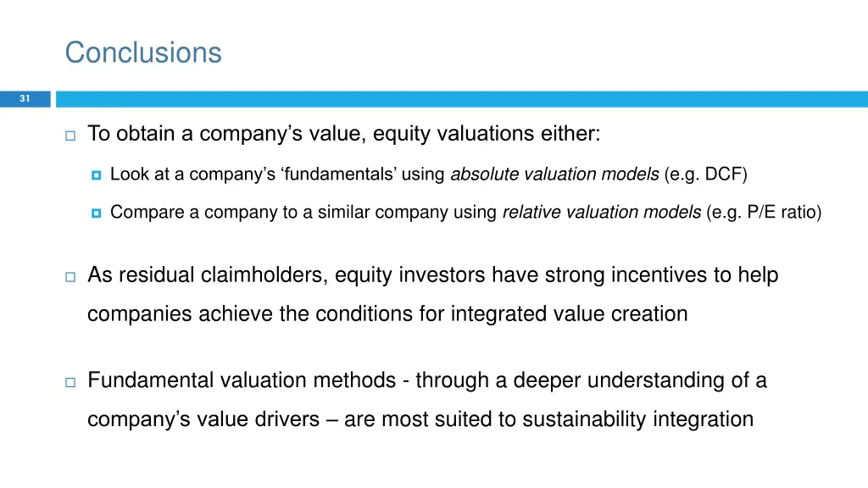Click the blue bullet before 'Look at a company's'

tap(97, 175)
